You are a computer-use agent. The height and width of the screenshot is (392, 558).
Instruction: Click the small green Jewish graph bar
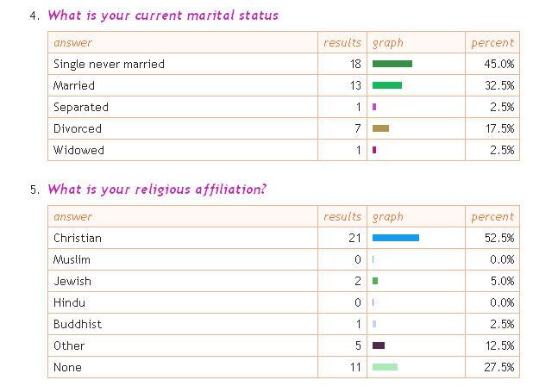pyautogui.click(x=375, y=281)
